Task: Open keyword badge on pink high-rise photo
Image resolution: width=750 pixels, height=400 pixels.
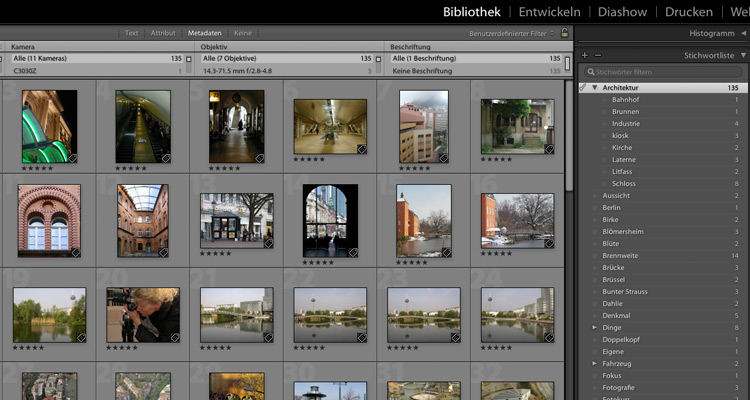Action: [443, 158]
